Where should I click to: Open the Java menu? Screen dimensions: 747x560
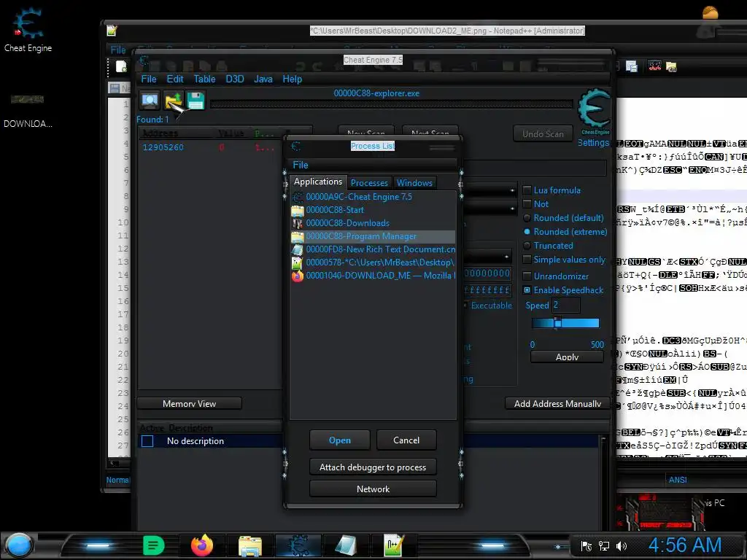(263, 79)
